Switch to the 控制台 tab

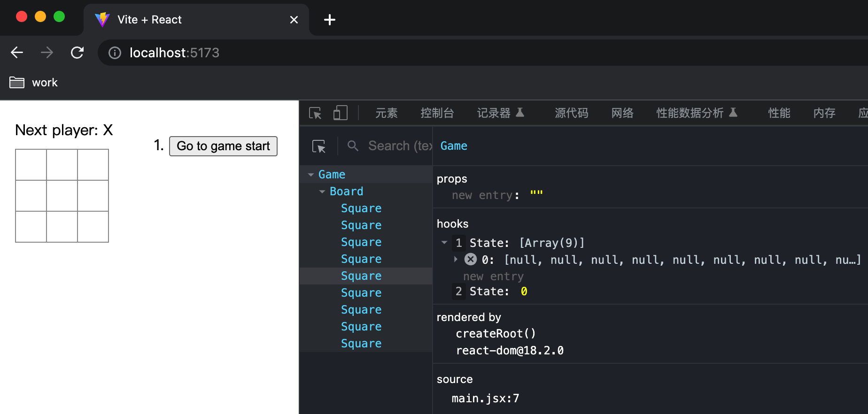point(437,113)
